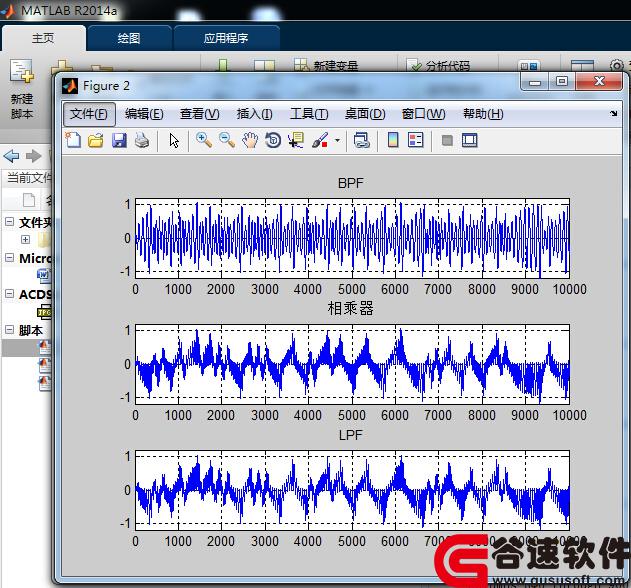Select the JPG file icon under ACDS group
Image resolution: width=631 pixels, height=588 pixels.
(x=44, y=312)
